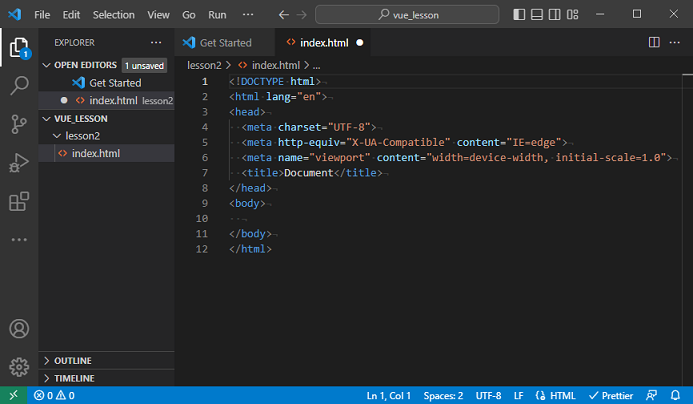The width and height of the screenshot is (693, 404).
Task: Click Ln 1, Col 1 to go to line
Action: 388,395
